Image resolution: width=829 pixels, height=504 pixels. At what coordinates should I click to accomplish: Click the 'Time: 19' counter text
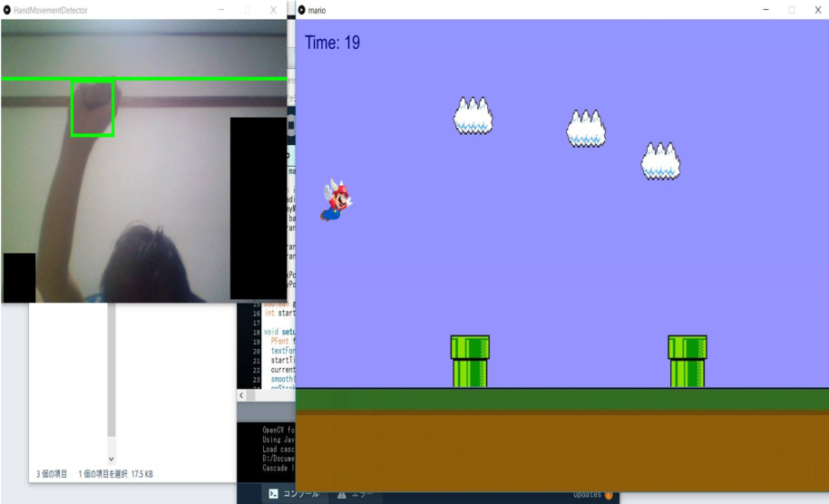coord(332,43)
